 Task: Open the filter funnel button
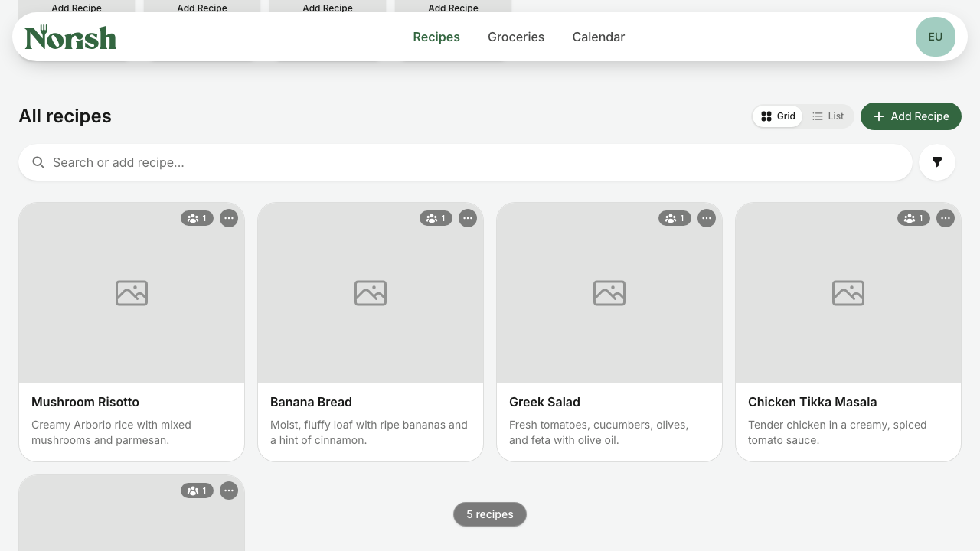pyautogui.click(x=937, y=162)
